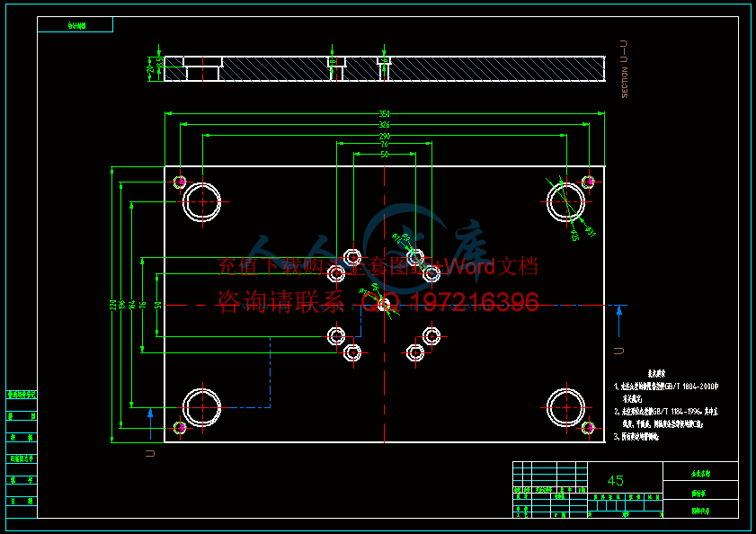The height and width of the screenshot is (534, 756).
Task: Select the green 45 material value in title block
Action: (615, 480)
